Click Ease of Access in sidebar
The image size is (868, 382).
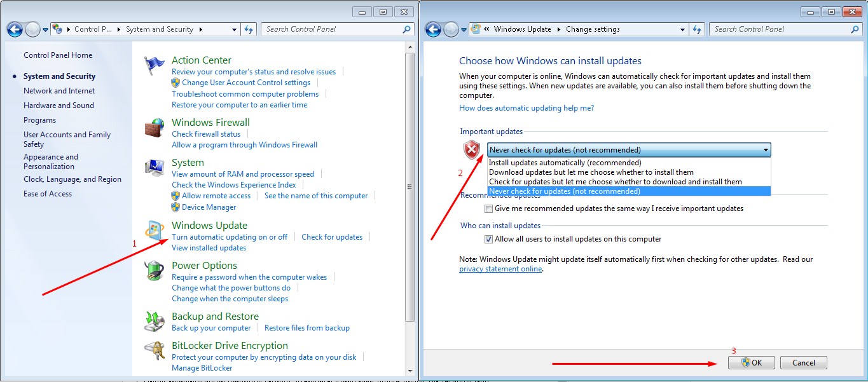(x=48, y=194)
